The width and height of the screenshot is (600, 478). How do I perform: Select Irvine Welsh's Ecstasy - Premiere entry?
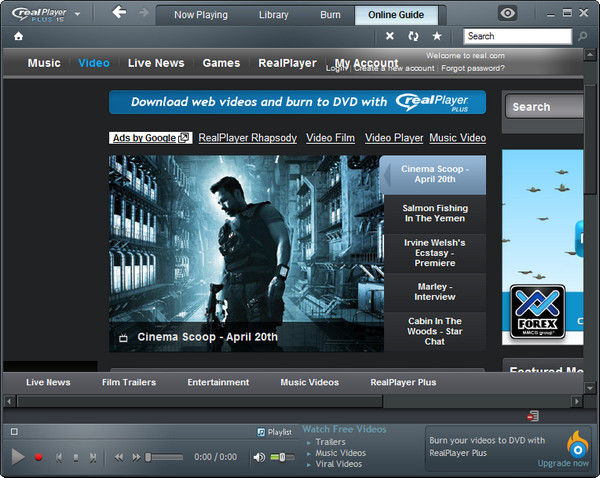[435, 253]
